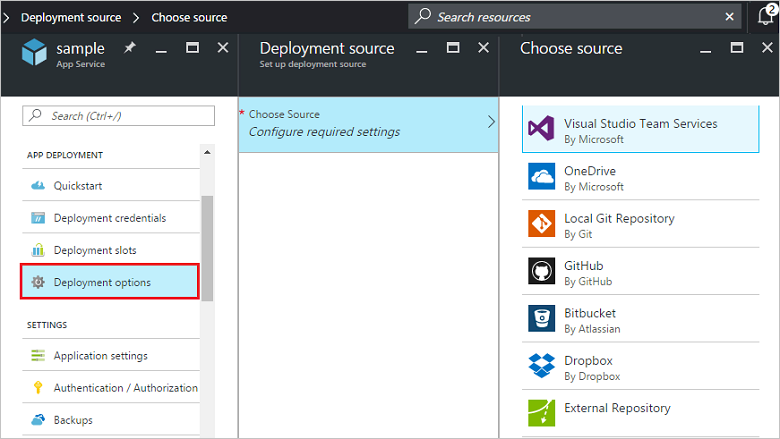The width and height of the screenshot is (780, 439).
Task: Click the Deployment slots chart icon
Action: 38,250
